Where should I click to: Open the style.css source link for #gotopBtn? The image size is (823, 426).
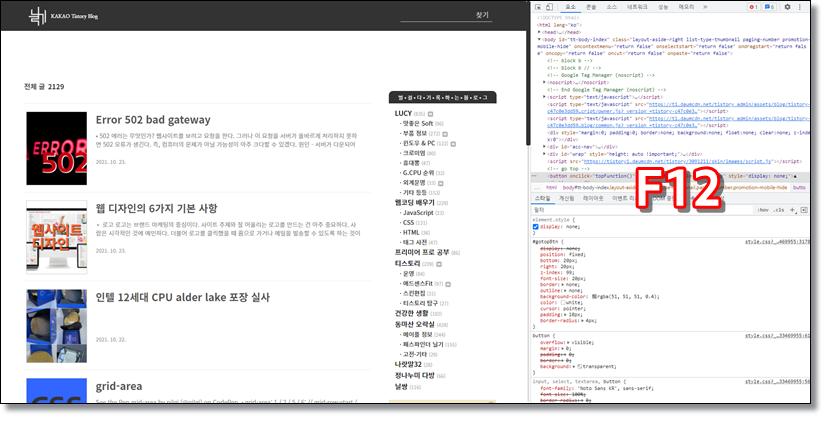coord(777,242)
